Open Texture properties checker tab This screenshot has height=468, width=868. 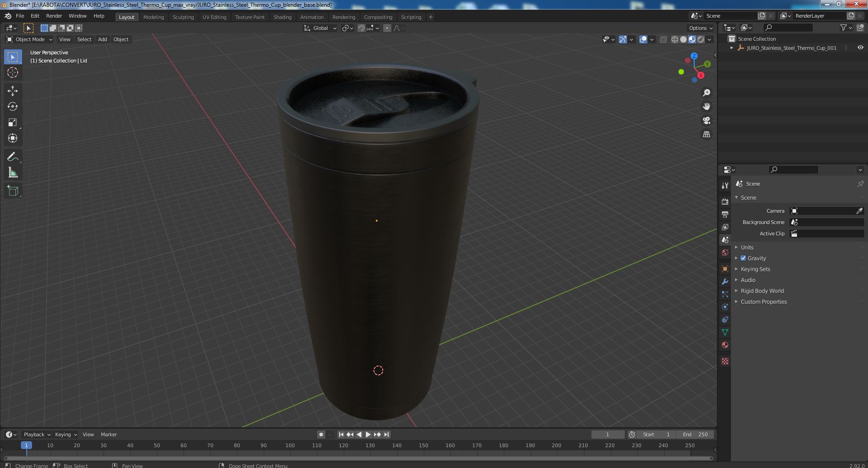725,361
